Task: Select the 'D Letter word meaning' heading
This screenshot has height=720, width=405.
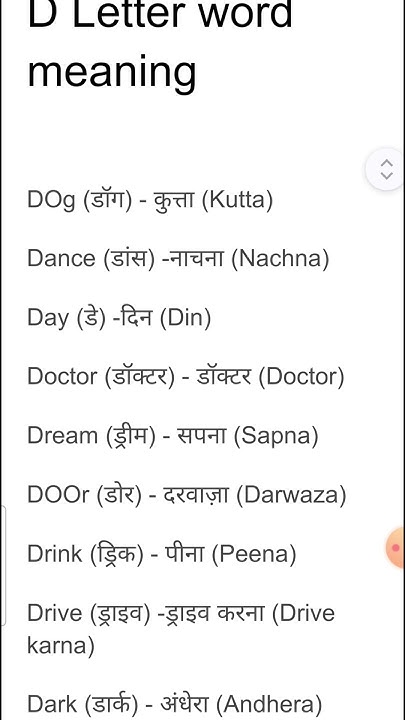Action: tap(160, 45)
